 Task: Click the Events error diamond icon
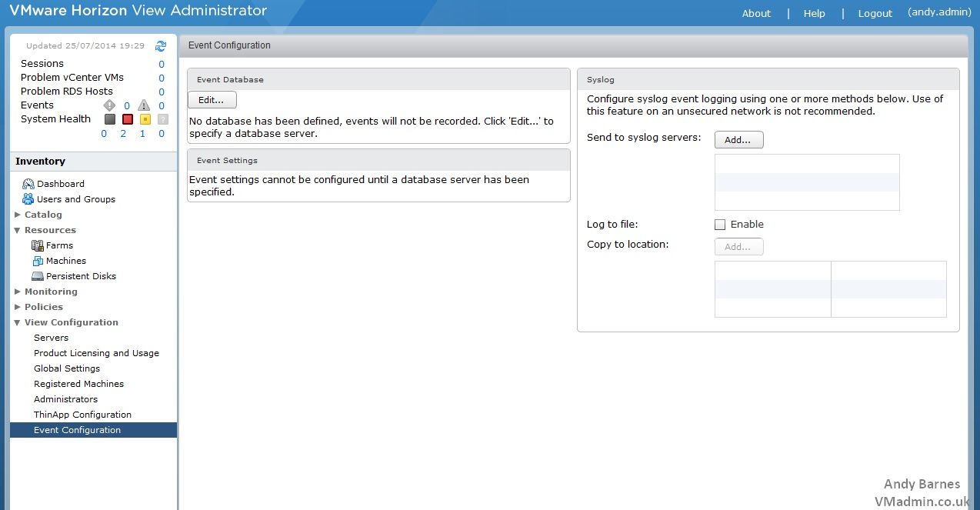[x=109, y=105]
